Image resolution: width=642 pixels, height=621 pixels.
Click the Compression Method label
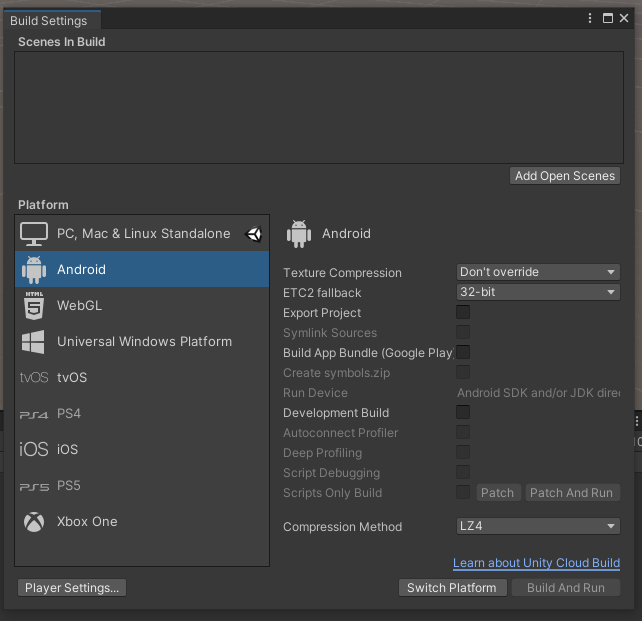342,526
